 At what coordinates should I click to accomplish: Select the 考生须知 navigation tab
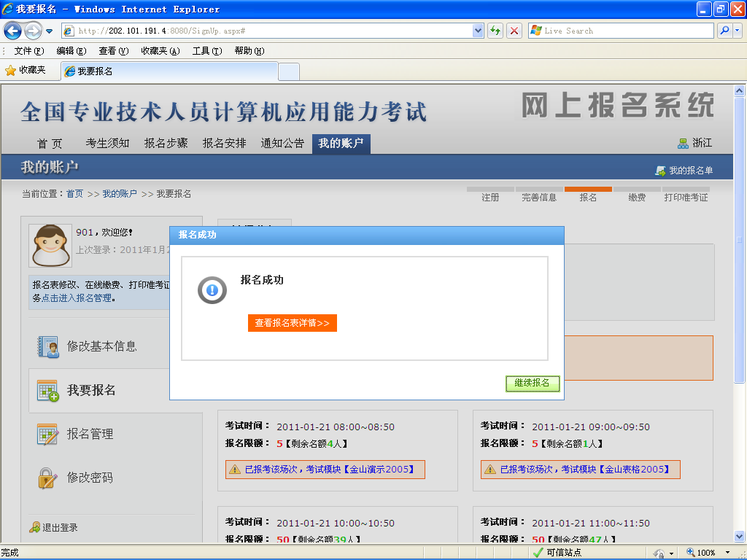point(107,143)
